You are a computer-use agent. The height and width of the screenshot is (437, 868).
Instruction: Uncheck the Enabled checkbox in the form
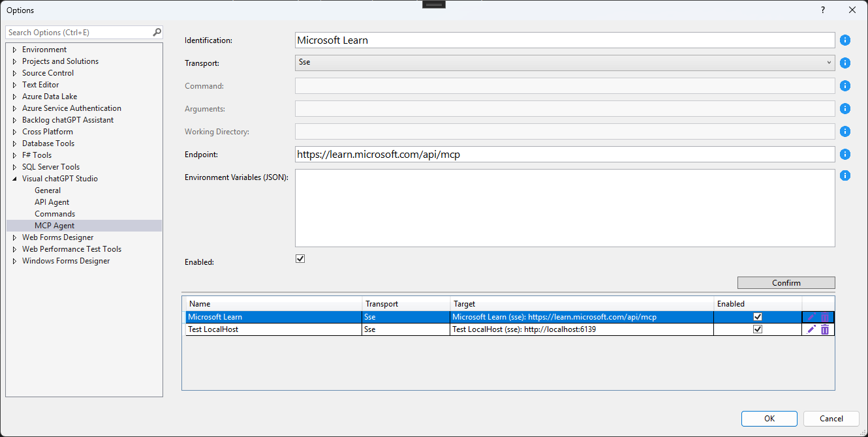(300, 259)
